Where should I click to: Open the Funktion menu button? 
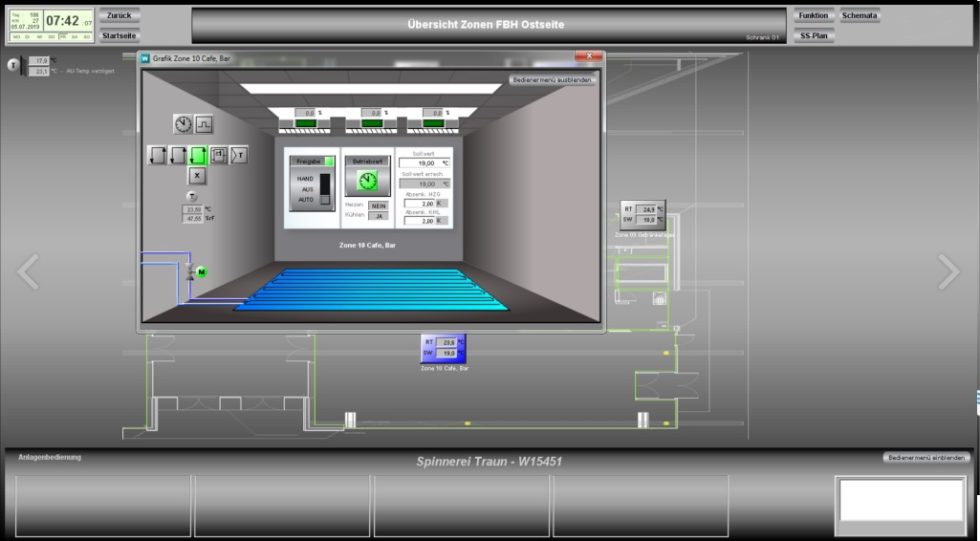pyautogui.click(x=813, y=15)
